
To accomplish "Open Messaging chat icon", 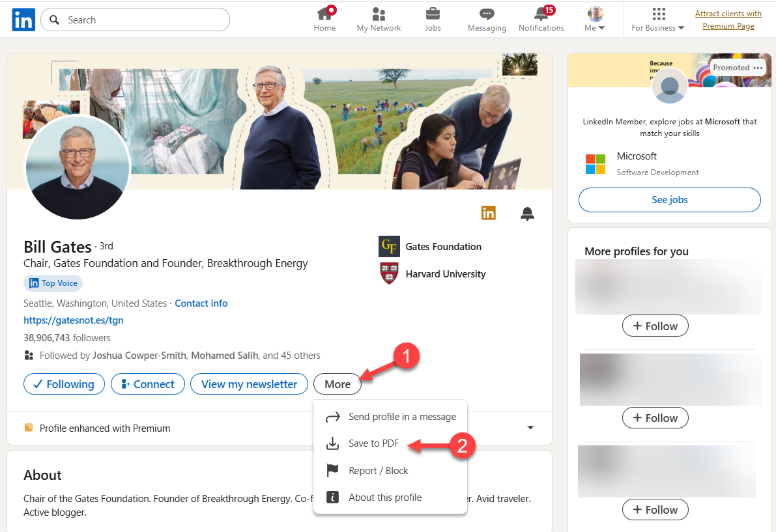I will pyautogui.click(x=487, y=14).
